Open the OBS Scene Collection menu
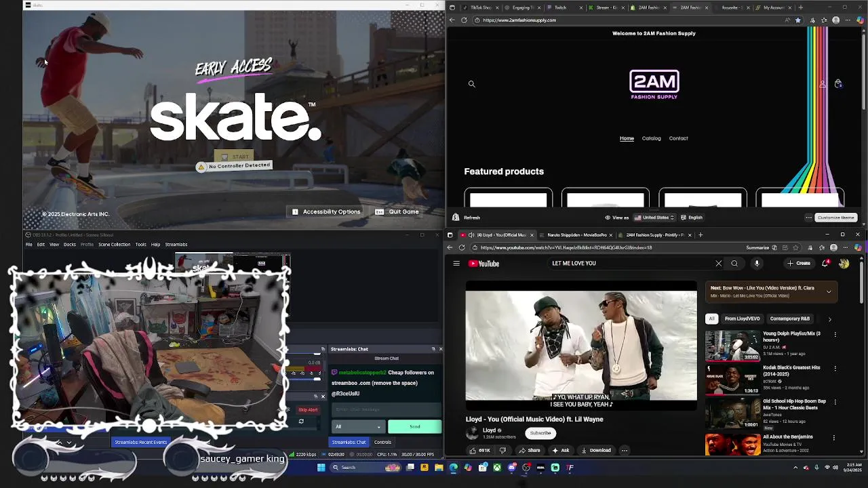 click(114, 245)
